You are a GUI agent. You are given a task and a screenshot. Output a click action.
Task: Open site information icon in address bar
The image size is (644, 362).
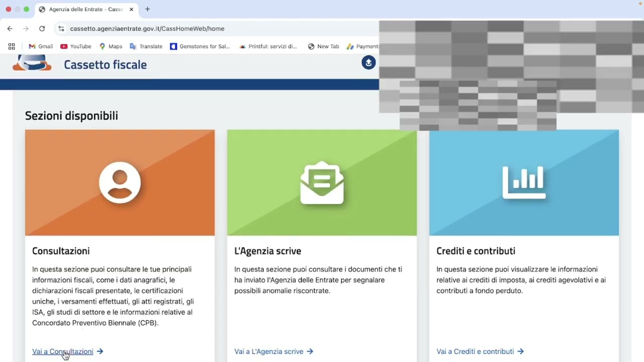61,29
